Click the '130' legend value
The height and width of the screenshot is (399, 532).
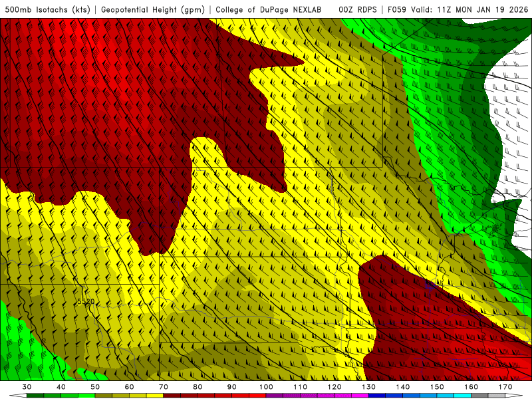pyautogui.click(x=368, y=387)
